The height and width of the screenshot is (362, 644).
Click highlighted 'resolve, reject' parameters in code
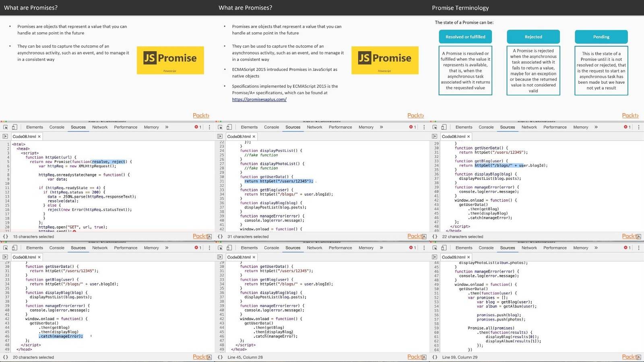pos(109,162)
